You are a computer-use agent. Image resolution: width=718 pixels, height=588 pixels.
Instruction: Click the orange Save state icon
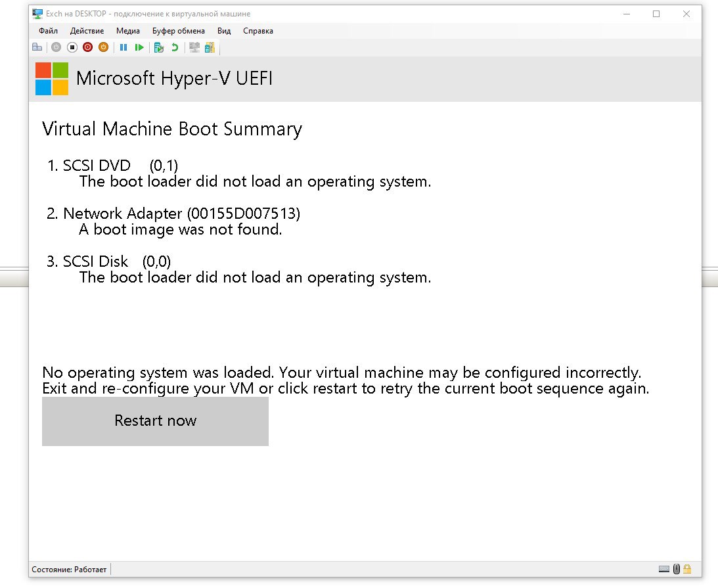[x=104, y=47]
